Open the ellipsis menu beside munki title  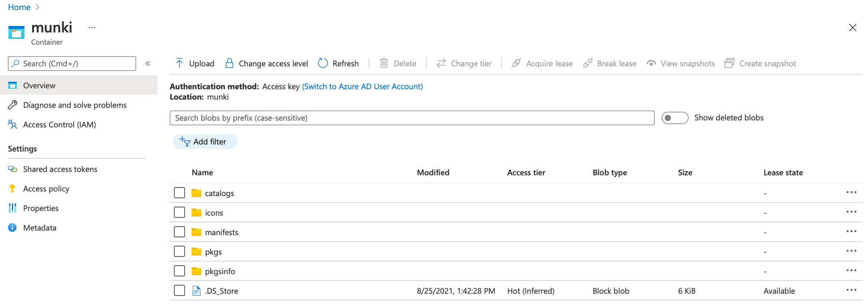(92, 27)
